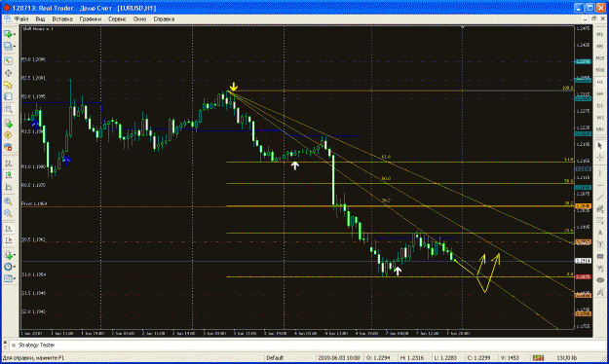Open the Графики menu

pos(90,19)
